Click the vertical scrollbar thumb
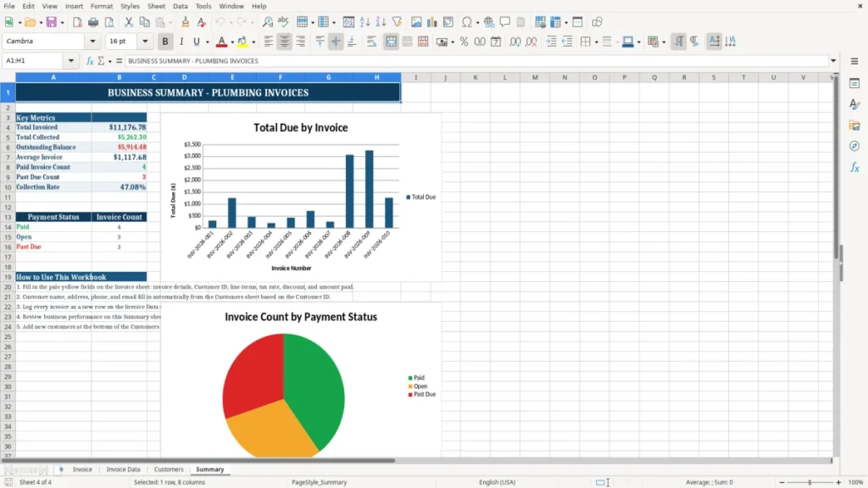The height and width of the screenshot is (488, 868). coord(837,166)
